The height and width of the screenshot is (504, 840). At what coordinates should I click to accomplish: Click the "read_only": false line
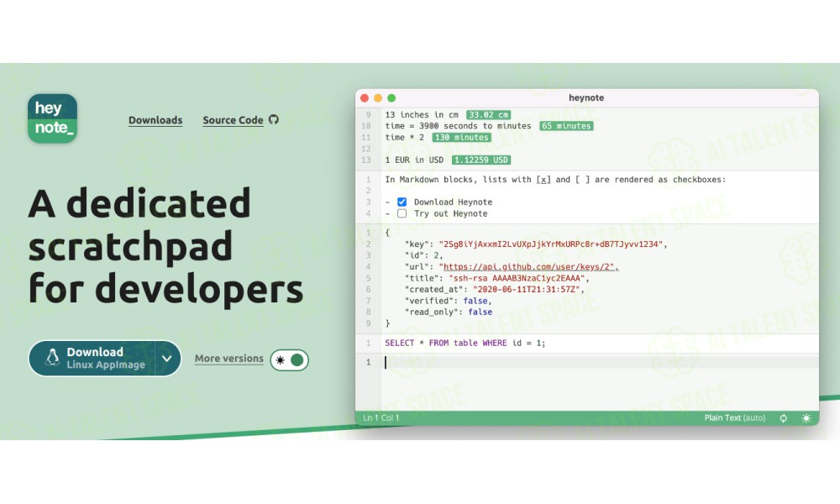448,312
